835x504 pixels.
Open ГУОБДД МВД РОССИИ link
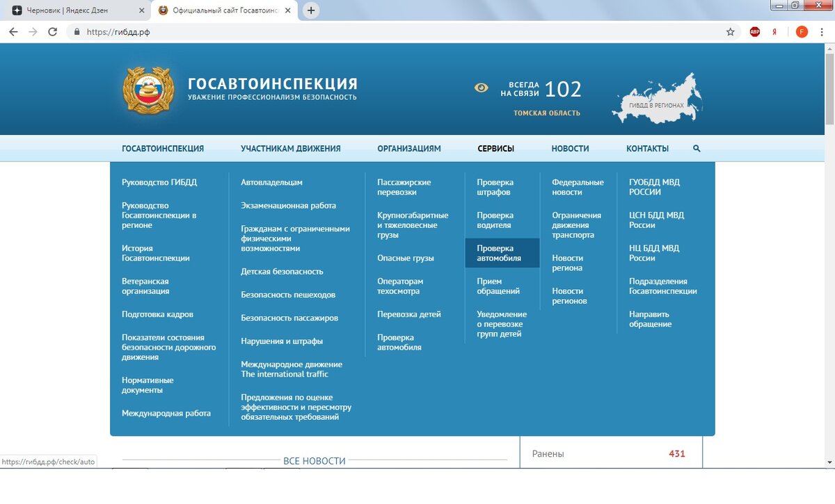655,187
